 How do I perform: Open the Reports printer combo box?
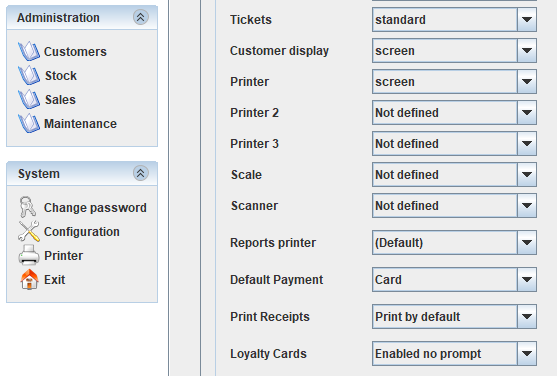click(x=454, y=243)
